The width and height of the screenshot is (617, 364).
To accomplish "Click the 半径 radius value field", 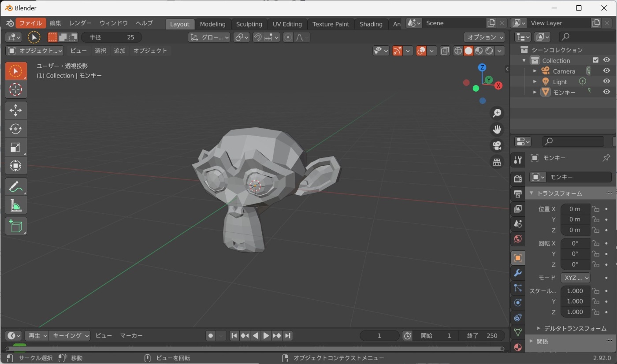I will pyautogui.click(x=112, y=37).
